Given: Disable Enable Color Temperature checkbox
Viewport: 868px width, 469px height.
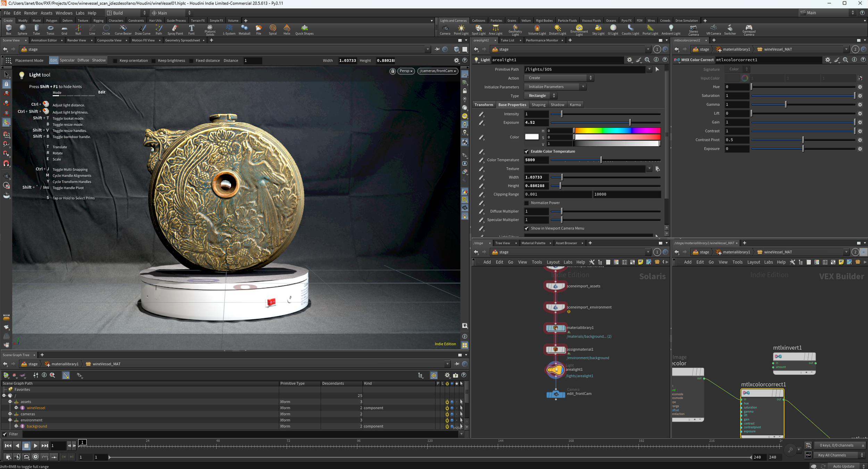Looking at the screenshot, I should (526, 151).
